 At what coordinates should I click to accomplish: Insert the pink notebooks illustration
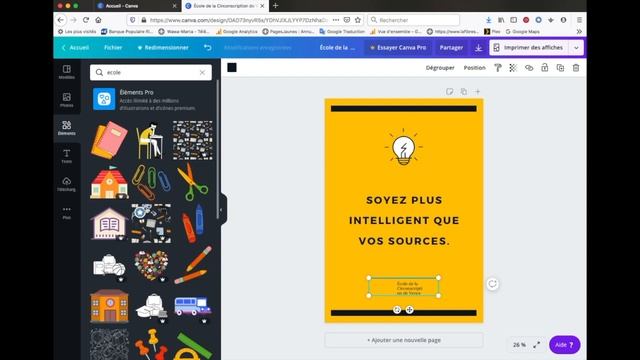coord(109,140)
